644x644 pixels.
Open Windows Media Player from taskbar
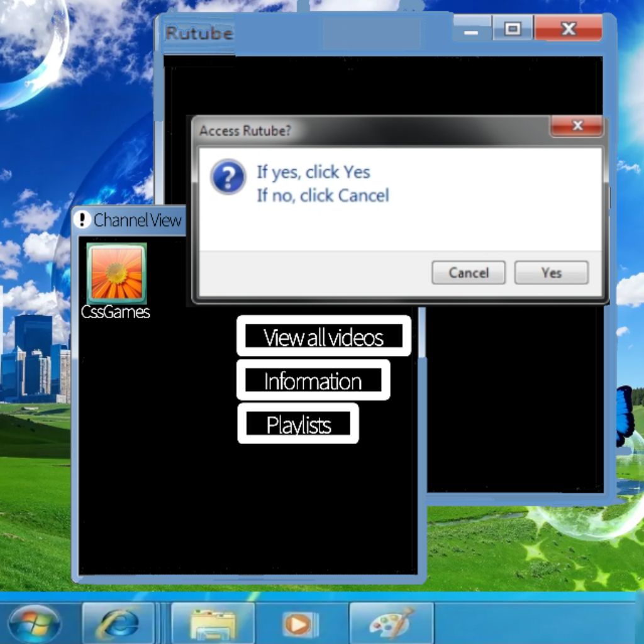(x=301, y=625)
